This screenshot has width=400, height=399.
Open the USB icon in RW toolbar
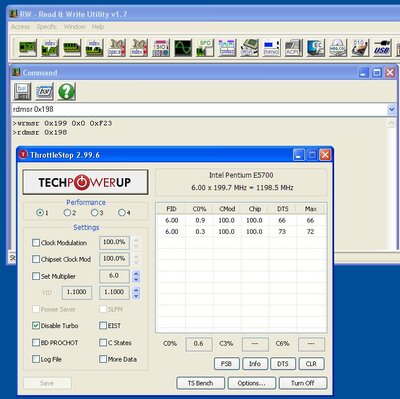click(382, 48)
